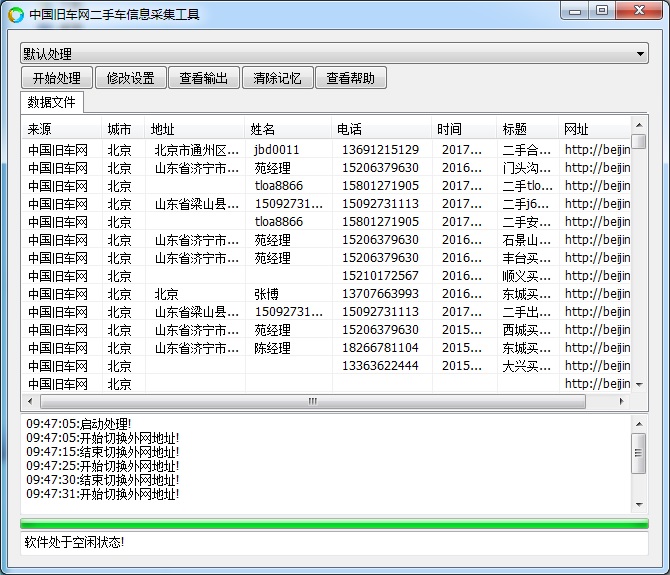Open the 默认处理 dropdown list

(x=334, y=54)
